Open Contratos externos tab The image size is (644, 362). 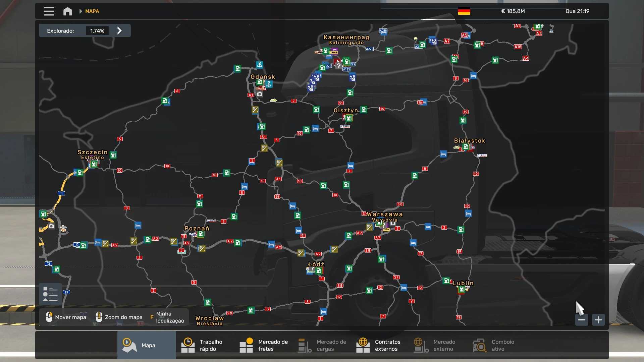tap(379, 345)
